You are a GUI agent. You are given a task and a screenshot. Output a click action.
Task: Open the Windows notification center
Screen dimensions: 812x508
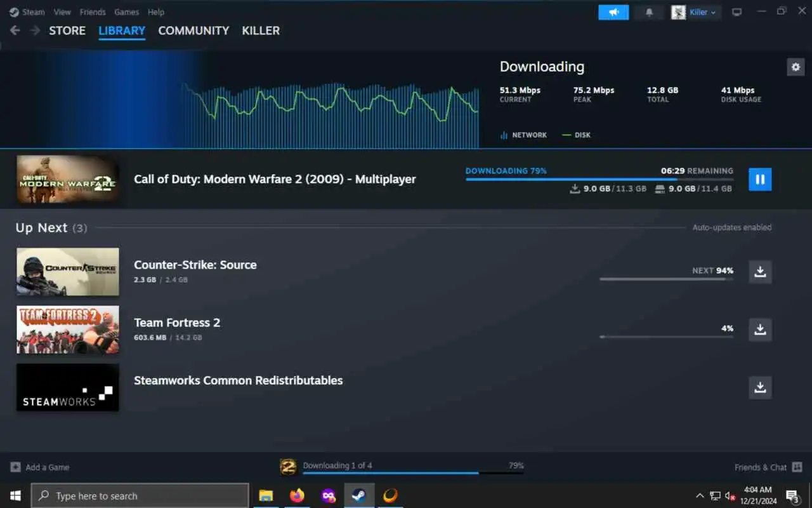point(792,496)
